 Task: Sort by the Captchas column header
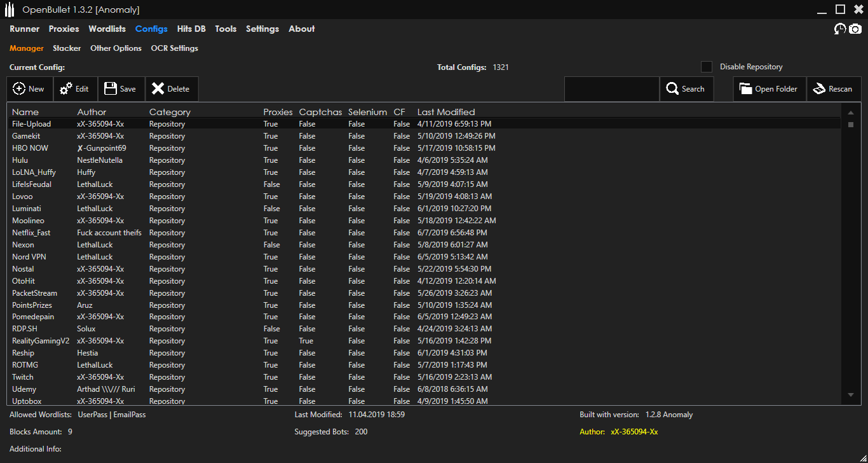(320, 112)
